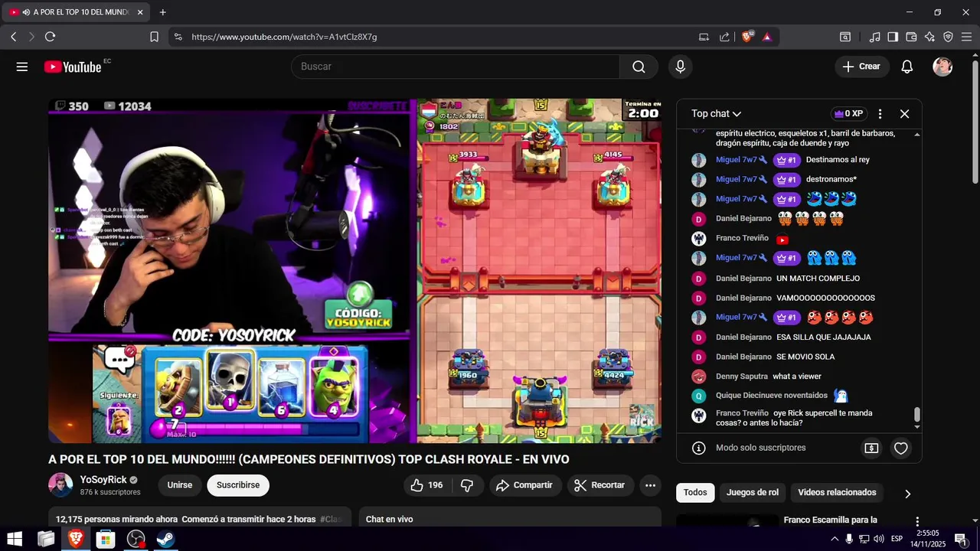The image size is (980, 551).
Task: Close the live chat panel
Action: click(904, 113)
